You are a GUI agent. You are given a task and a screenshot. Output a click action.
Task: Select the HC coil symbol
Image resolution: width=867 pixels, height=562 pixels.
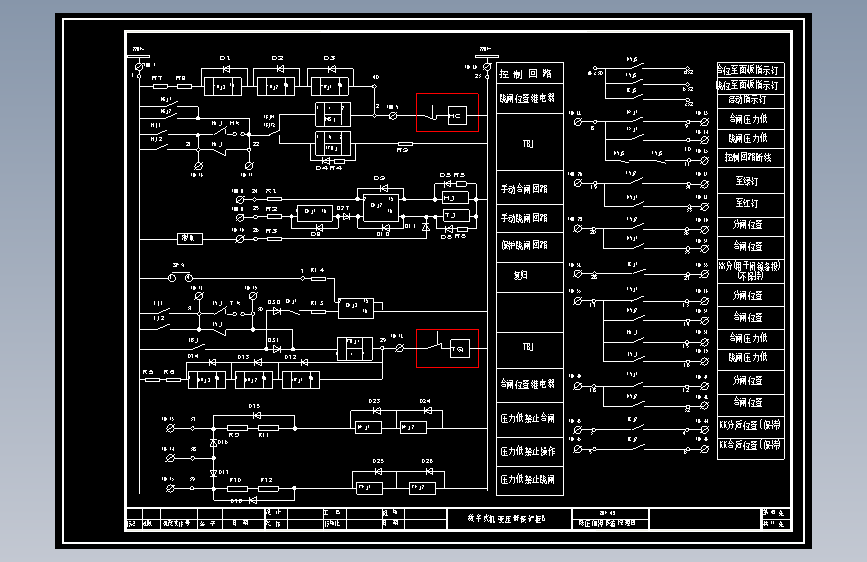tap(457, 116)
